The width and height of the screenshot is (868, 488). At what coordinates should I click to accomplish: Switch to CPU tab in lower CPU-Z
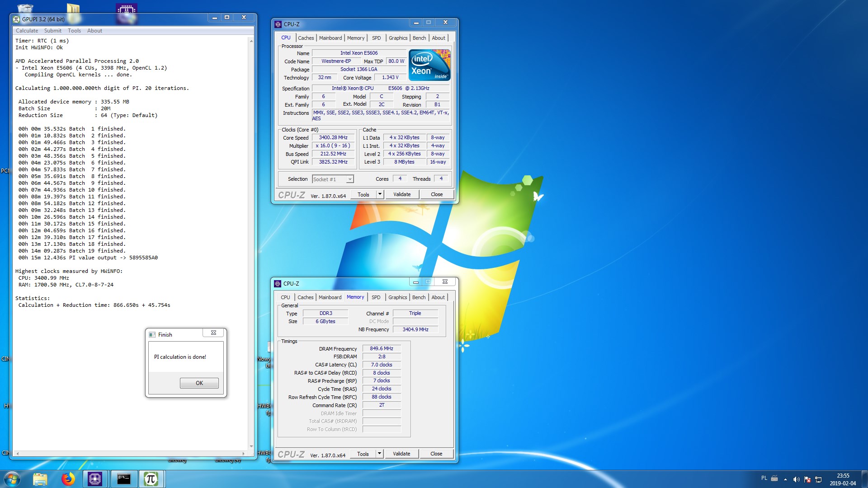(x=285, y=297)
